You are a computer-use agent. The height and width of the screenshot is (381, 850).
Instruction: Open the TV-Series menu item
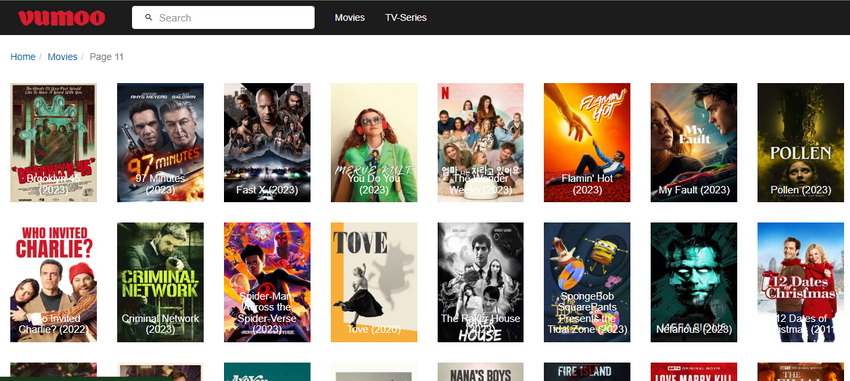pos(405,17)
